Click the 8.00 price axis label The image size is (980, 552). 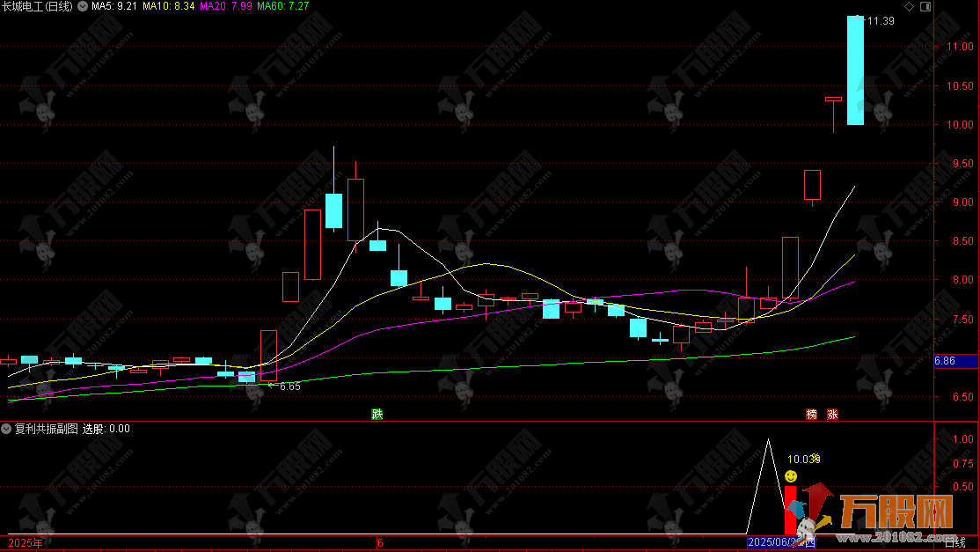(963, 279)
